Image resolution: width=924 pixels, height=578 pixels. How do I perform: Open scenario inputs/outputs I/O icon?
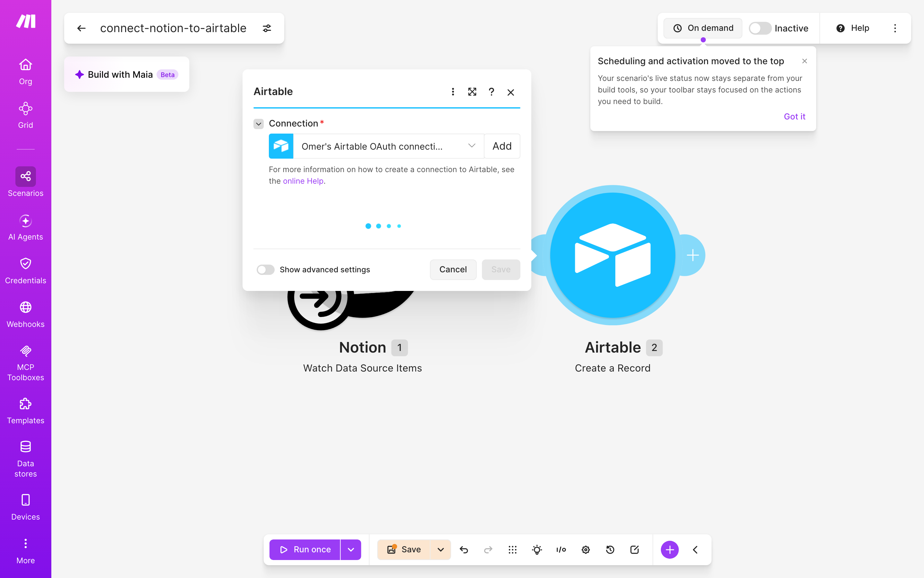click(x=561, y=550)
